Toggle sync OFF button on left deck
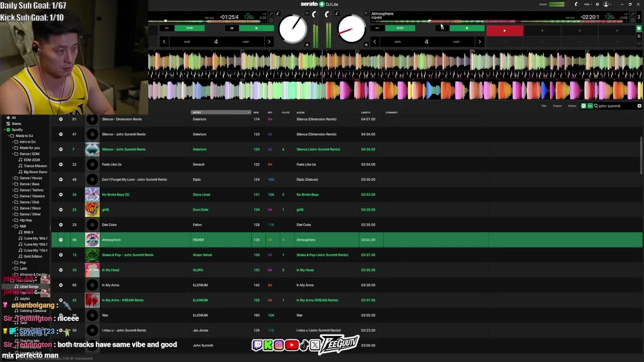The width and height of the screenshot is (644, 362). [167, 28]
